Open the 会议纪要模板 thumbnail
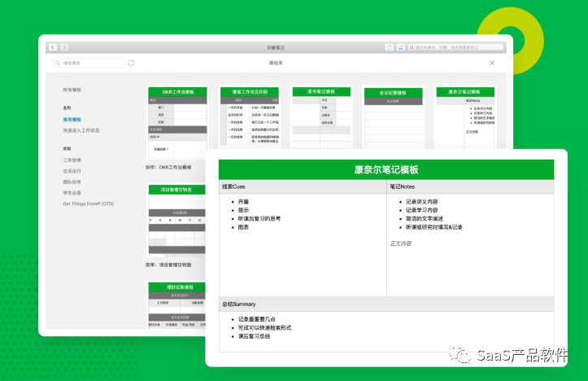This screenshot has width=588, height=381. tap(394, 116)
